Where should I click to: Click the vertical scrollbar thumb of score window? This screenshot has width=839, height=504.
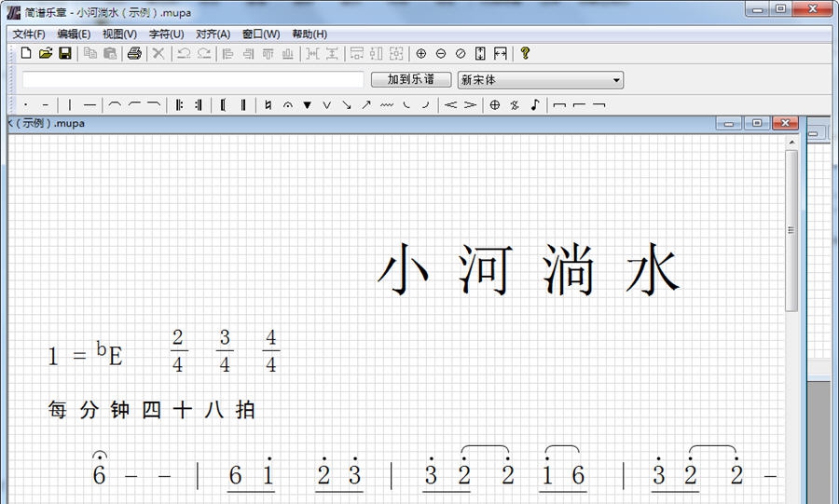tap(791, 230)
